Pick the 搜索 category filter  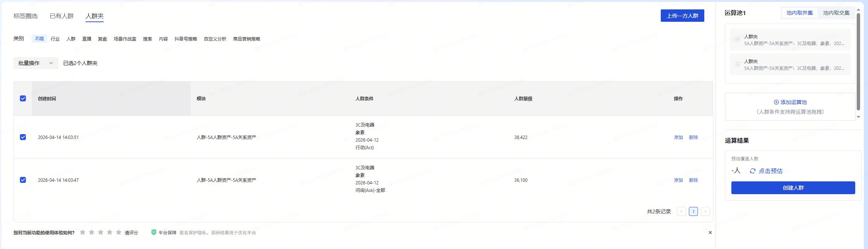pyautogui.click(x=148, y=39)
